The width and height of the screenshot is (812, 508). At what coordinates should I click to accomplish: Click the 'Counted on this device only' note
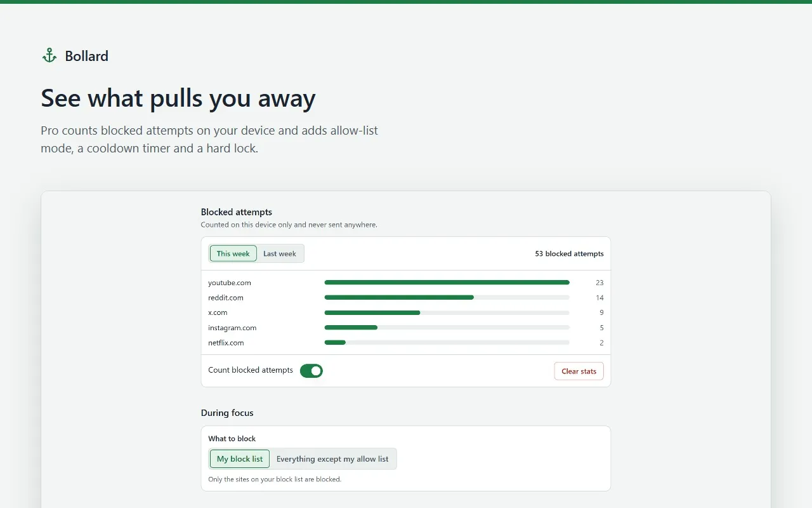tap(289, 225)
